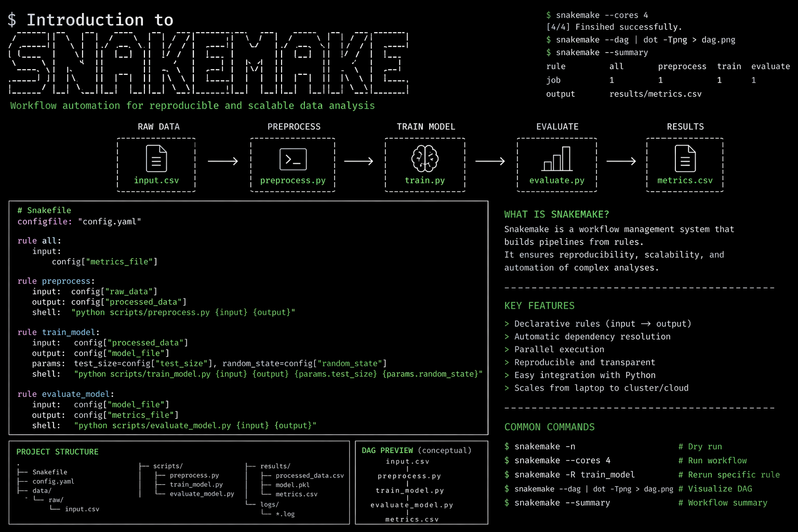Select the '*.log' entry under logs/
798x532 pixels.
(285, 514)
